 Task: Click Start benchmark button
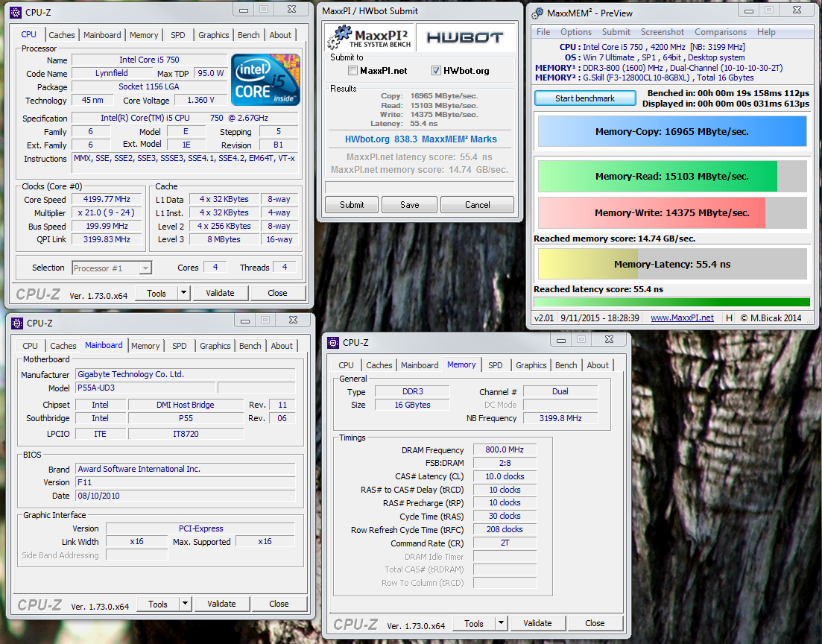click(x=585, y=98)
